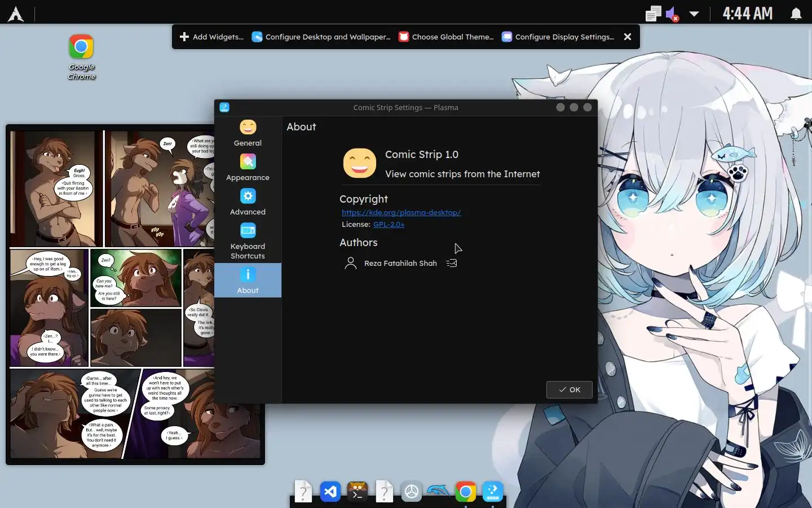Click the muted volume tray icon
The height and width of the screenshot is (508, 812).
coord(672,14)
